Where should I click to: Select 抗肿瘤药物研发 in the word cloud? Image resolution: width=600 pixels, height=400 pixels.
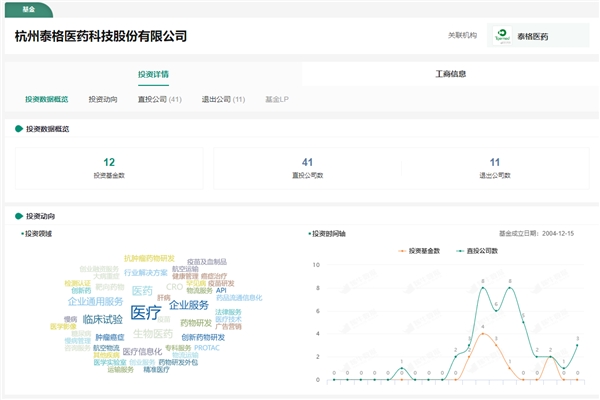(x=149, y=258)
